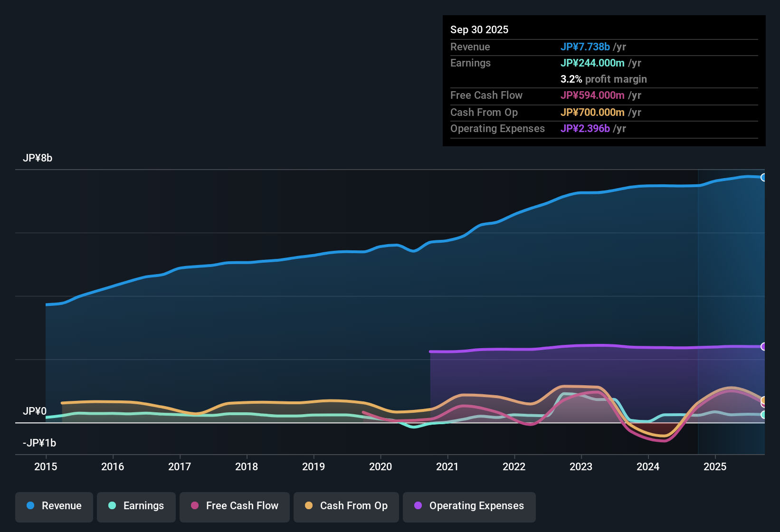
Task: Click the purple Operating Expenses color dot
Action: coord(418,506)
